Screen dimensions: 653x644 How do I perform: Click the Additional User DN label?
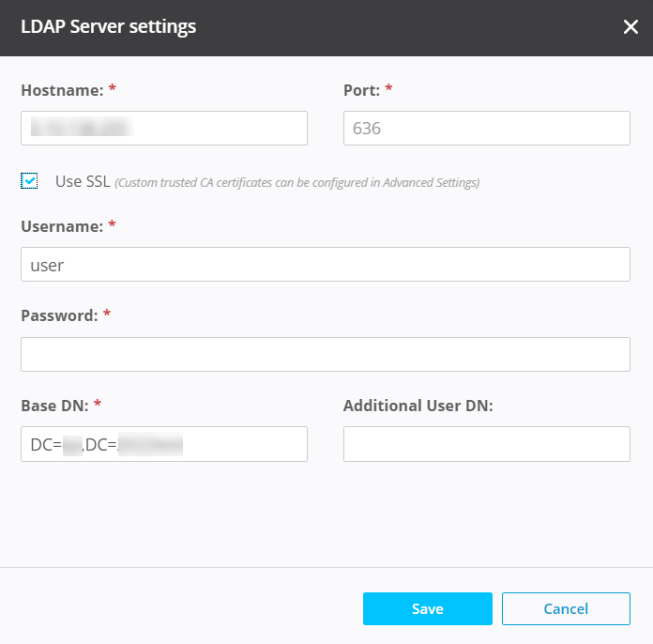click(x=418, y=406)
